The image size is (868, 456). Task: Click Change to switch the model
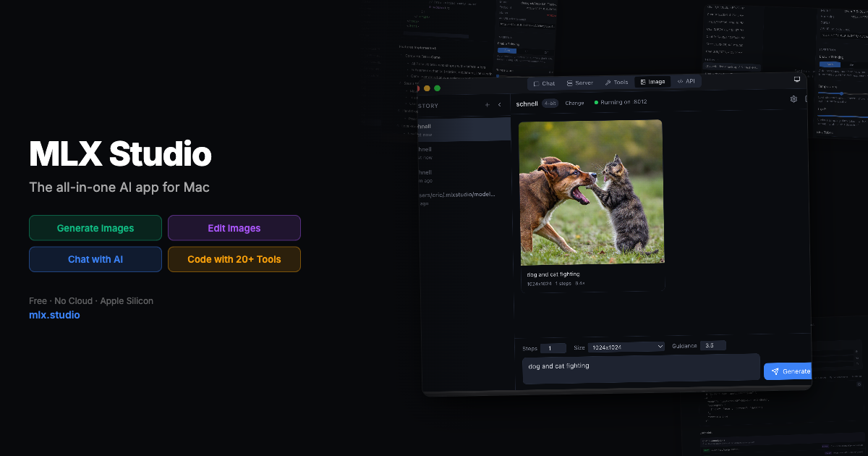tap(574, 103)
